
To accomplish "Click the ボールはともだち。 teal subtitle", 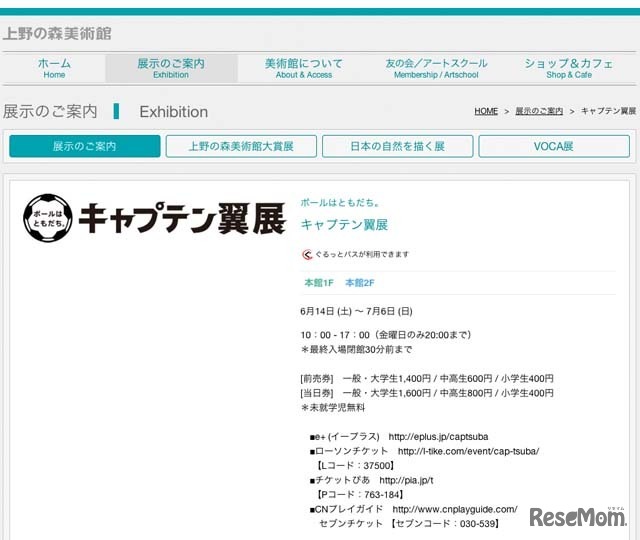I will (340, 202).
